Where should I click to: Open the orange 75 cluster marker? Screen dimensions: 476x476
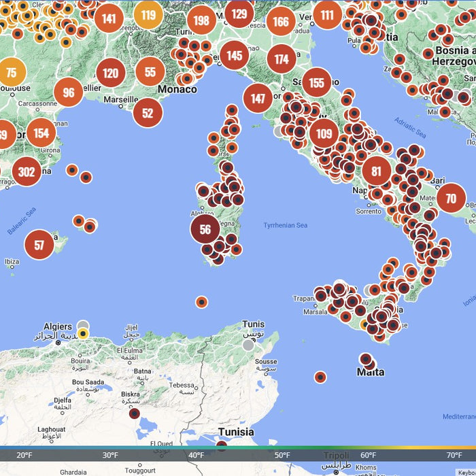coord(11,72)
